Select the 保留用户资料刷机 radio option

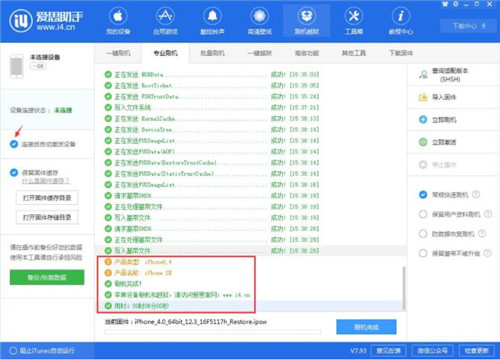click(x=423, y=214)
